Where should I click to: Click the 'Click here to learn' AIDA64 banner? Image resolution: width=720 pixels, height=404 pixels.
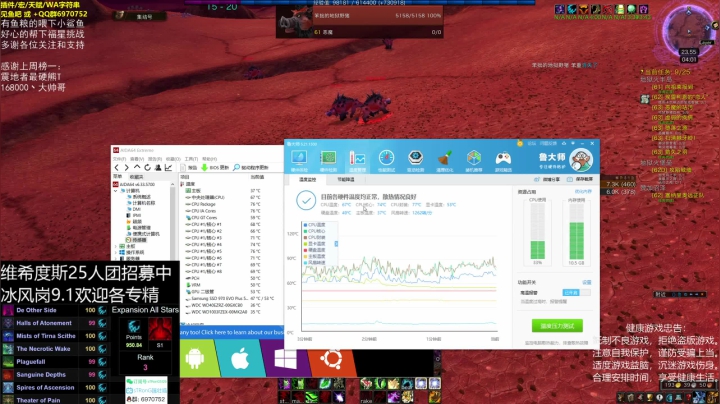(232, 332)
